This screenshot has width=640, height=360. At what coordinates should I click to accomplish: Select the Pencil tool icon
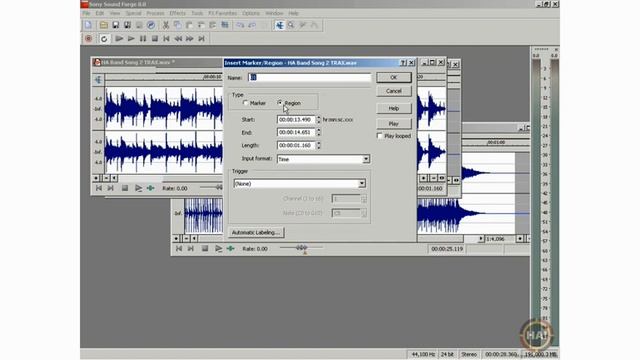click(303, 25)
